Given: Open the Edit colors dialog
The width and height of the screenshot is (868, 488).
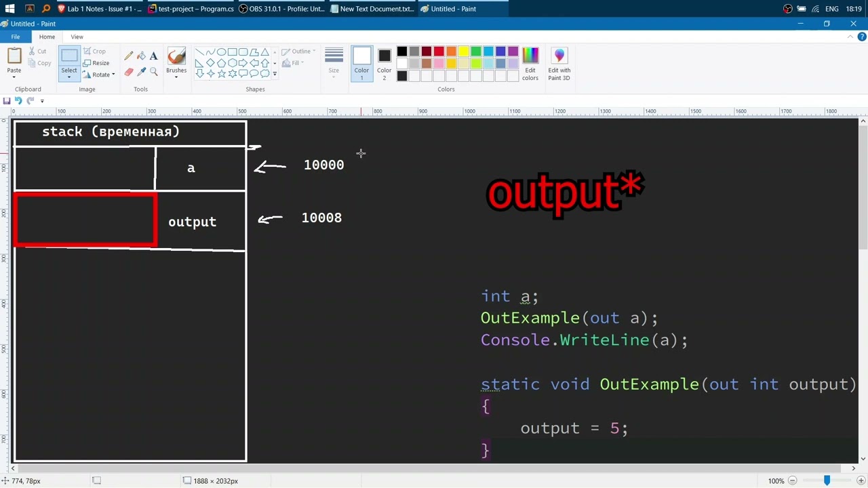Looking at the screenshot, I should pyautogui.click(x=530, y=64).
